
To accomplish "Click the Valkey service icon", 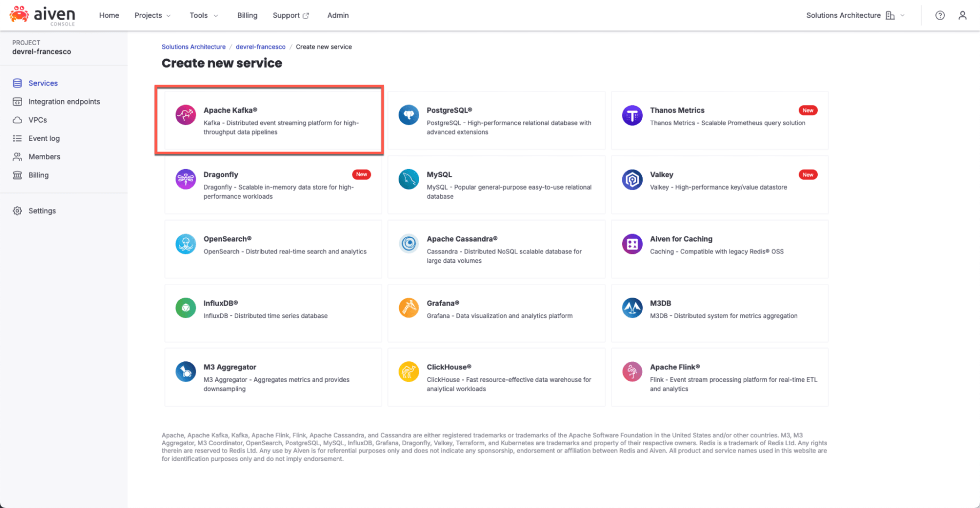I will click(632, 179).
